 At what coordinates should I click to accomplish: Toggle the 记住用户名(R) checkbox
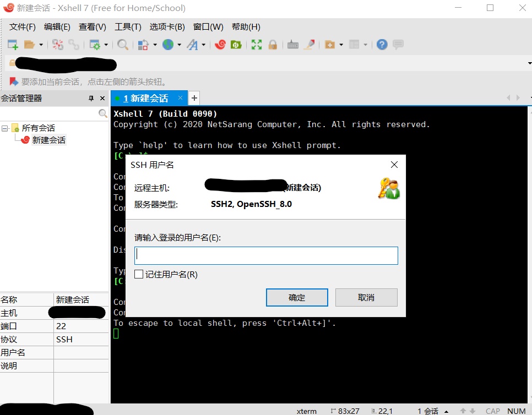[x=139, y=274]
